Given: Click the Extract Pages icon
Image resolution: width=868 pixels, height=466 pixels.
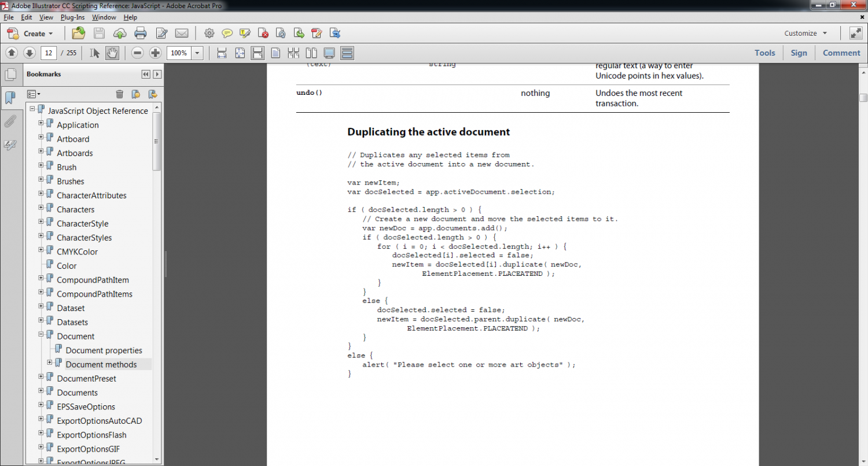Looking at the screenshot, I should 299,33.
